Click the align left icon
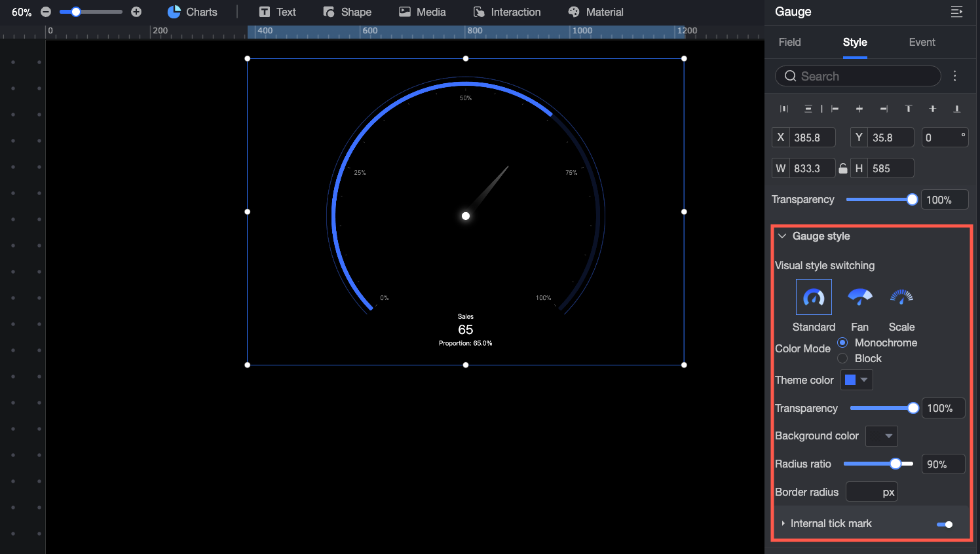 pos(835,109)
